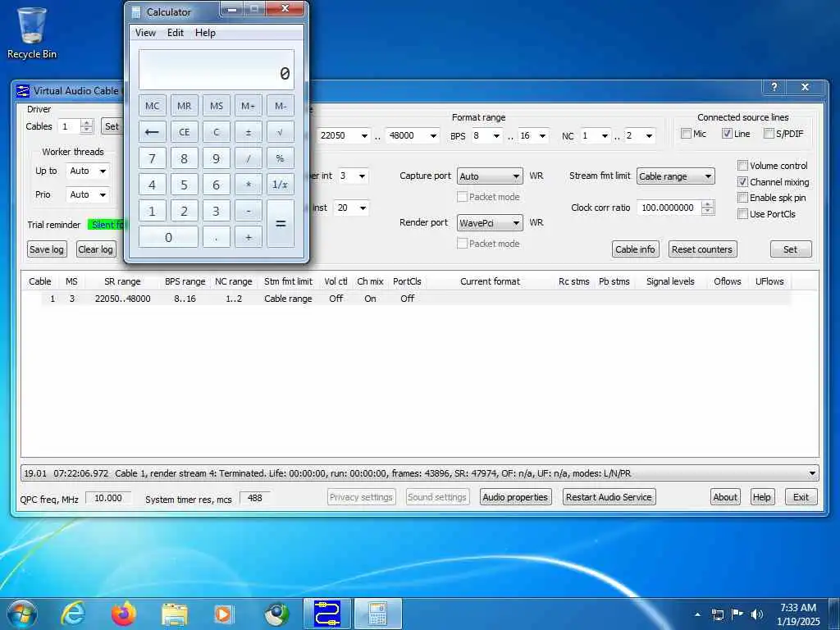
Task: Open the Calculator Help menu
Action: [x=205, y=33]
